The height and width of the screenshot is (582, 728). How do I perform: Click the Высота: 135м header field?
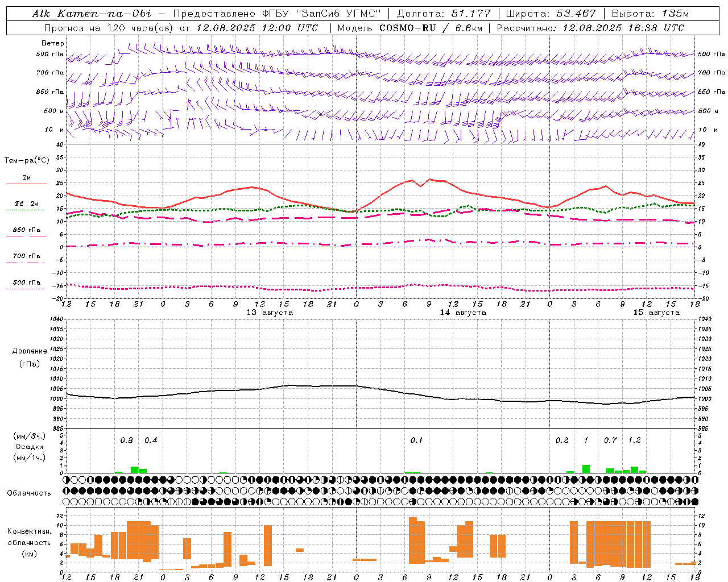[x=650, y=14]
